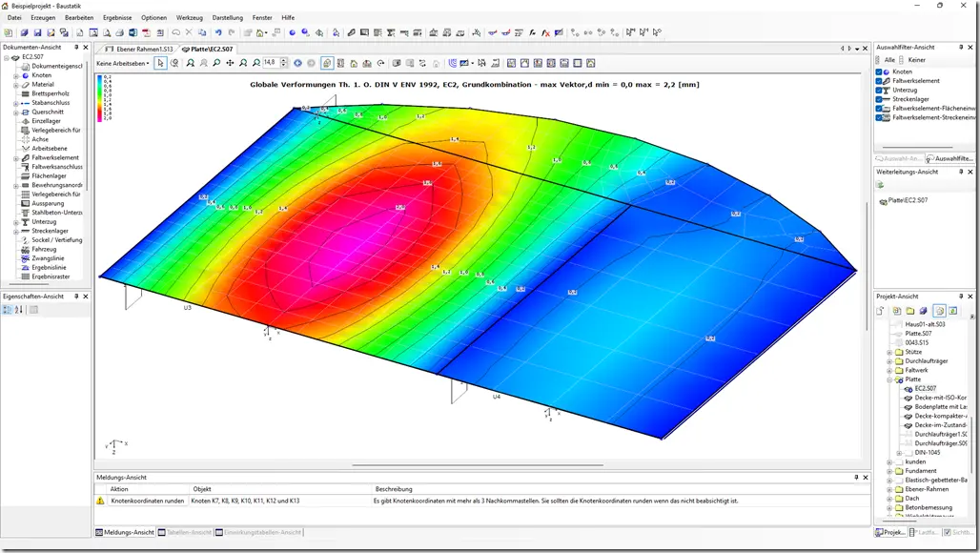Uncheck the Streckenlager filter checkbox
This screenshot has width=980, height=553.
(x=878, y=99)
